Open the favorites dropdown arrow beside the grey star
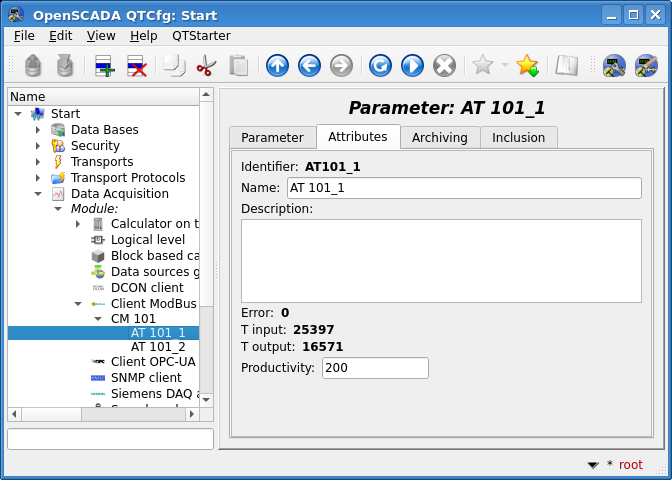Viewport: 672px width, 480px height. click(x=504, y=66)
